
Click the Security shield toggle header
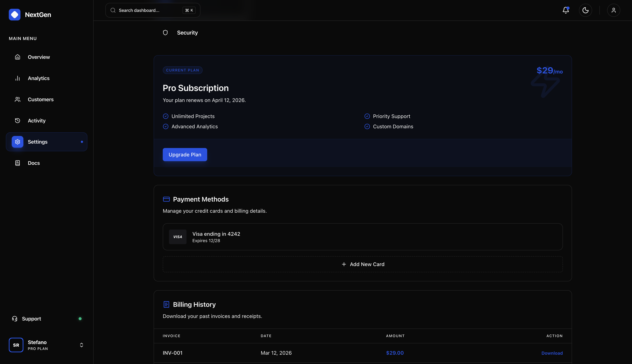[165, 32]
